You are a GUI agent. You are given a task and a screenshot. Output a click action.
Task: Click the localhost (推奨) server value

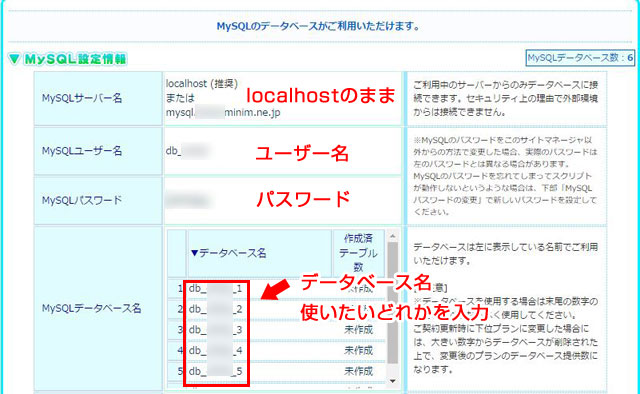click(x=202, y=84)
